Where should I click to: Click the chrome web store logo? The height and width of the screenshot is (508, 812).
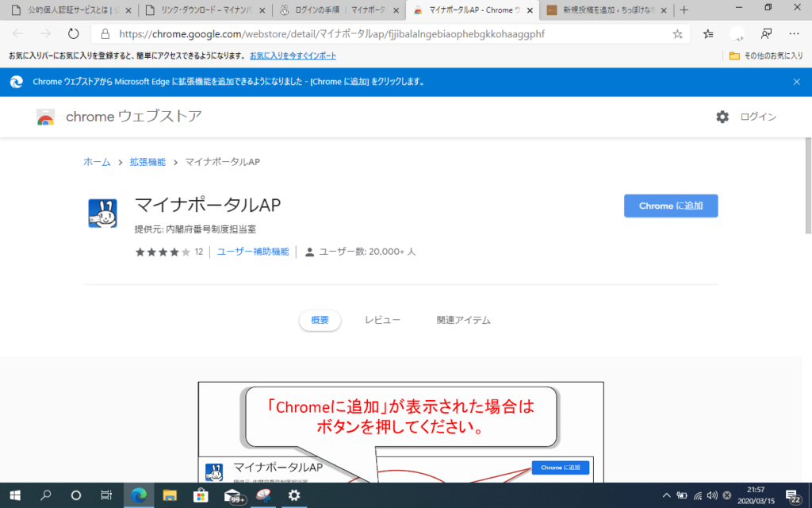pyautogui.click(x=45, y=117)
